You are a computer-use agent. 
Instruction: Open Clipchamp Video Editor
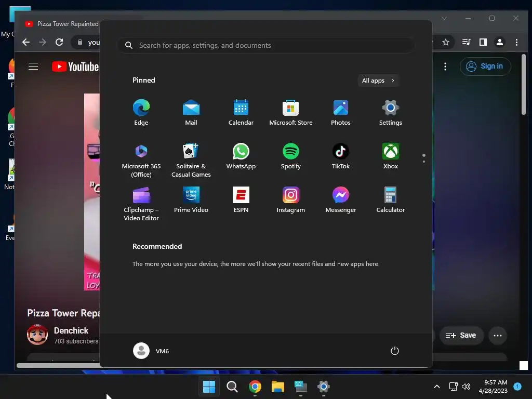click(141, 204)
